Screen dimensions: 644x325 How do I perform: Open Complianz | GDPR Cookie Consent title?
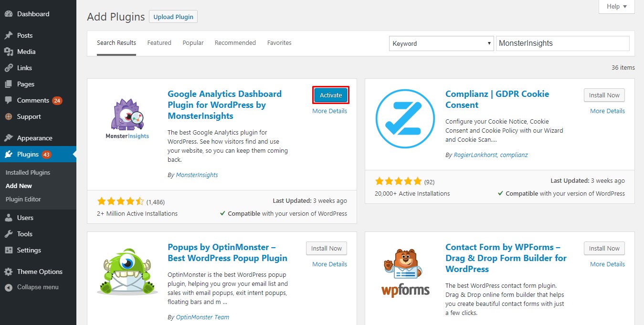coord(497,99)
